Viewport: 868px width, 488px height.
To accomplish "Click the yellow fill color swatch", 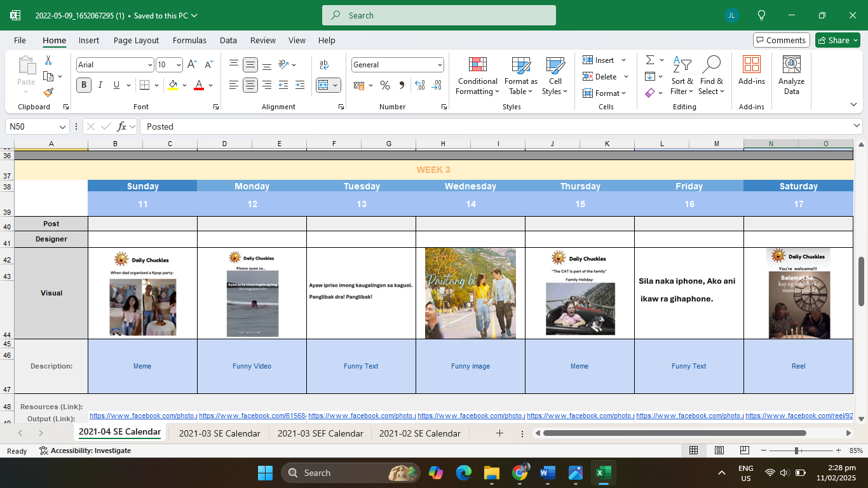I will [173, 85].
